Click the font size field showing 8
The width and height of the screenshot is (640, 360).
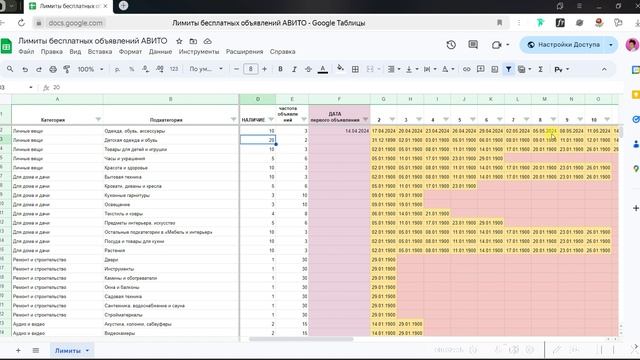(251, 69)
